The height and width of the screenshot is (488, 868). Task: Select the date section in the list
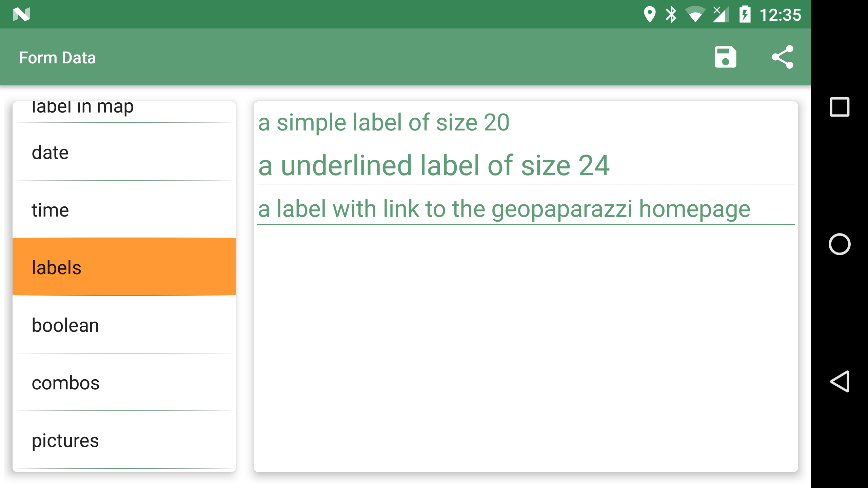coord(124,152)
